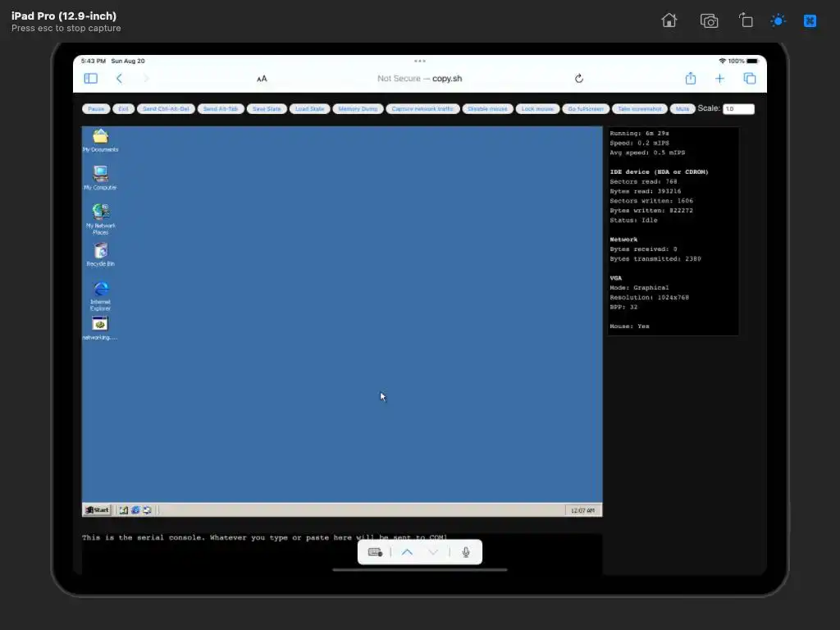Select the networking file icon on desktop

coord(100,328)
